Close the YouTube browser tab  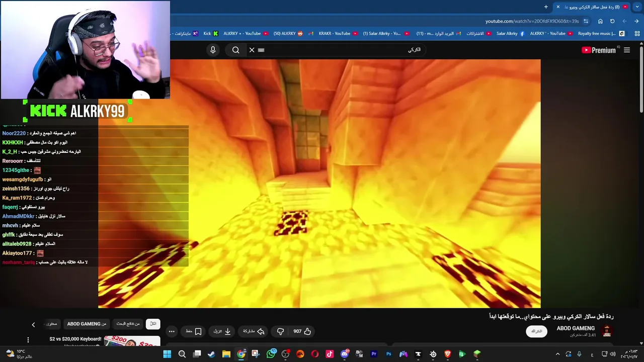[558, 7]
